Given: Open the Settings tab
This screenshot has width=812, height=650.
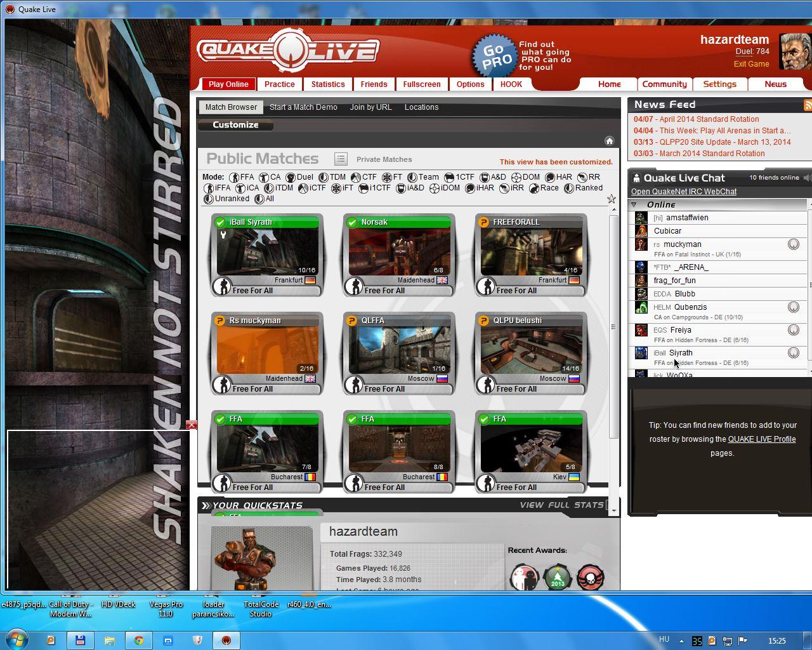Looking at the screenshot, I should pos(719,84).
